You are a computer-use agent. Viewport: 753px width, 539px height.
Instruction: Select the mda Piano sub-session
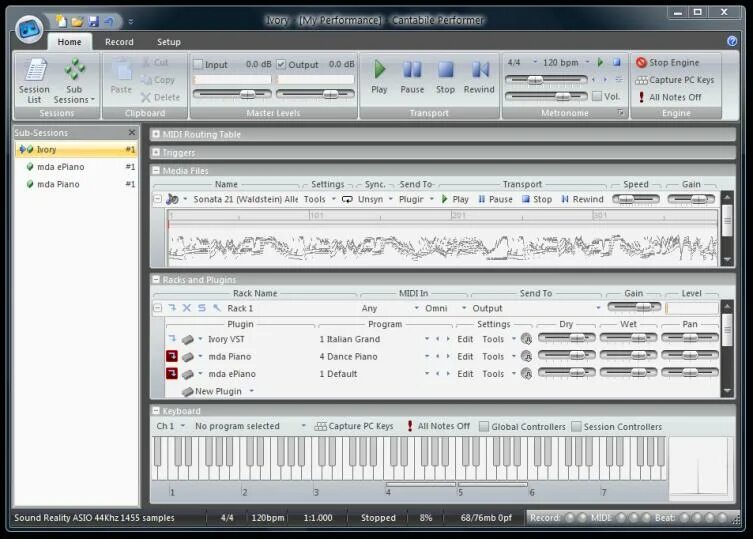77,184
